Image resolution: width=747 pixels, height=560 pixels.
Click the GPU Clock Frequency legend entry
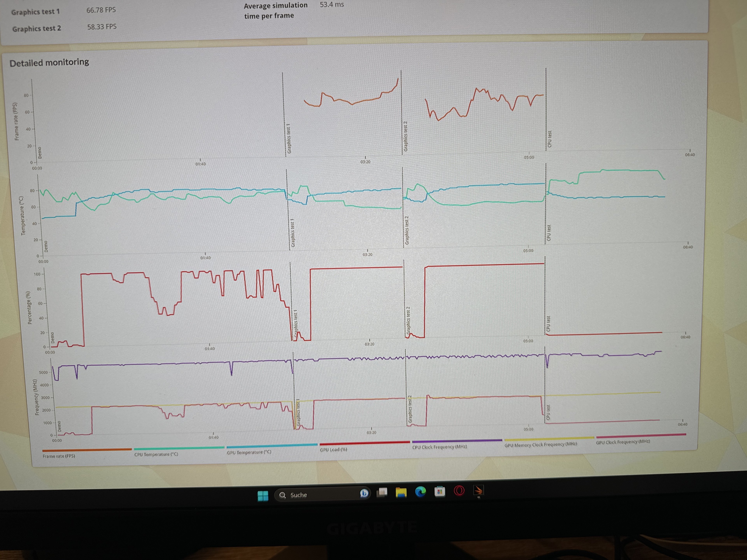(x=622, y=442)
